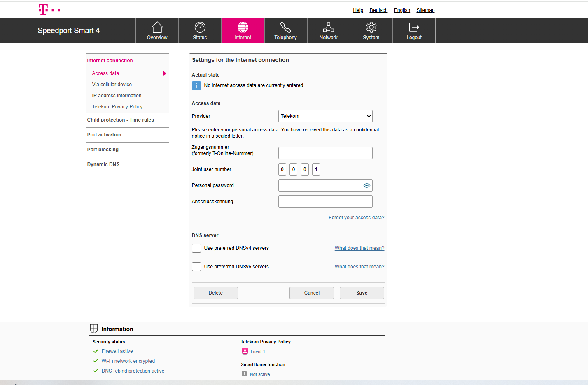588x385 pixels.
Task: Click the Zugangsnummer input field
Action: click(325, 153)
